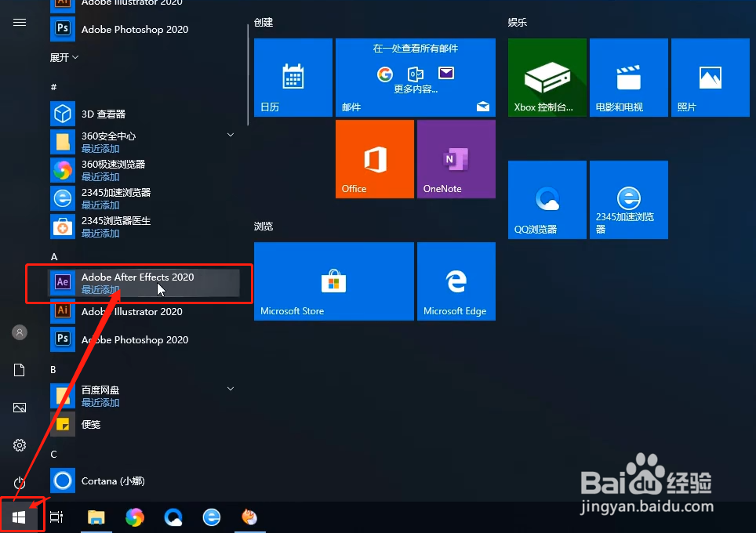The image size is (756, 533).
Task: Open Documents from the Start sidebar
Action: pyautogui.click(x=20, y=370)
